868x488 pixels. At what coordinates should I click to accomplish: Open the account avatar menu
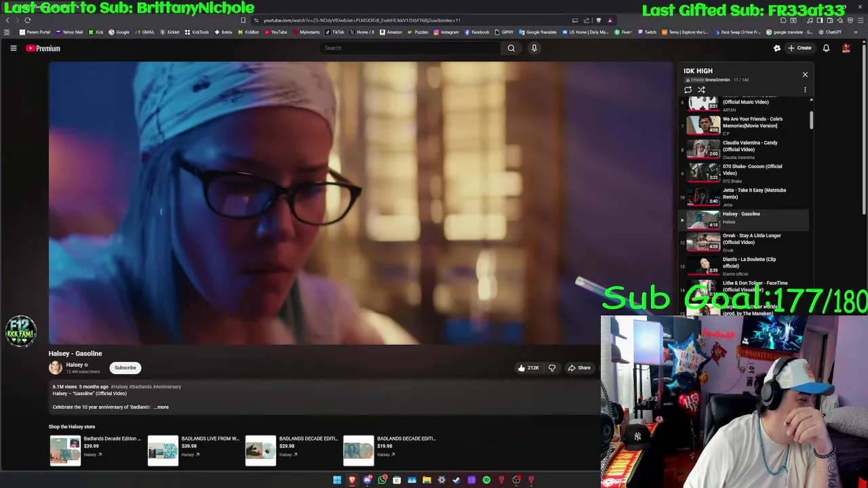846,48
